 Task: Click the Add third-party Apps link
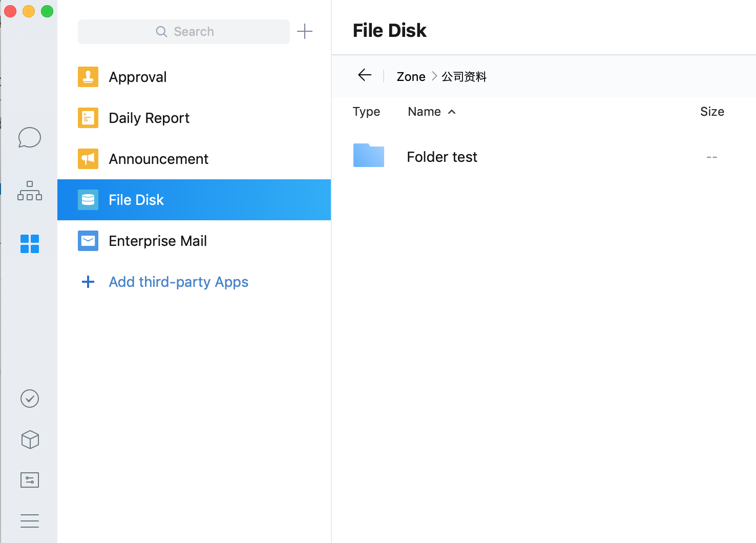[x=178, y=282]
